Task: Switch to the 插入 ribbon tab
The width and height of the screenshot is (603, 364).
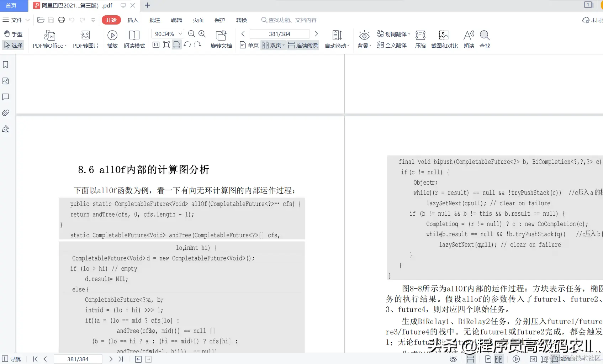Action: pos(133,20)
